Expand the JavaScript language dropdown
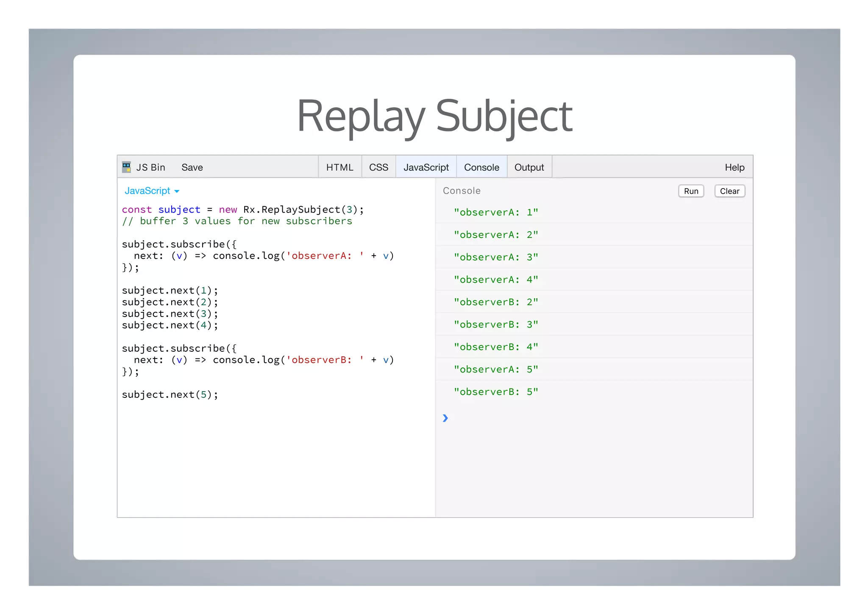Screen dimensions: 868x614 [x=147, y=191]
